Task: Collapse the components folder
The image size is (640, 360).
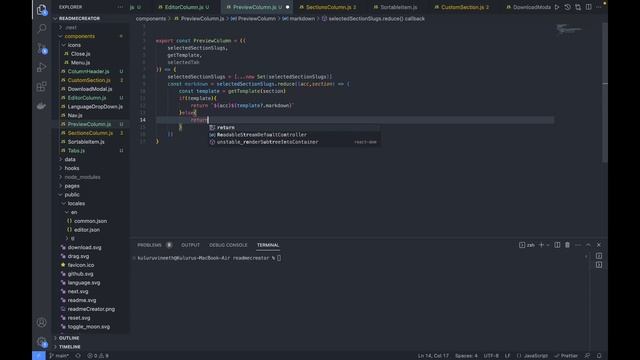Action: click(80, 36)
